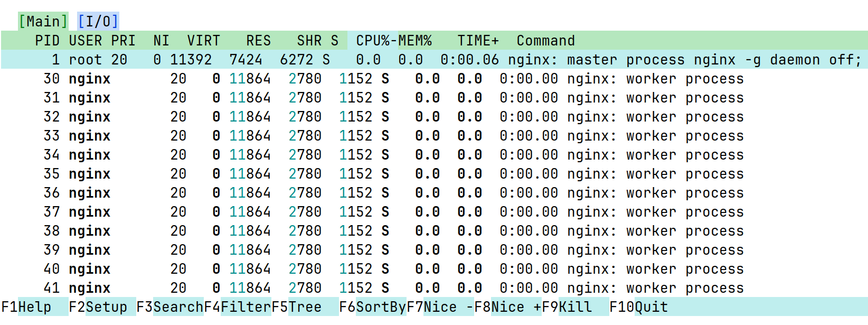Toggle F5 Tree view

point(304,307)
